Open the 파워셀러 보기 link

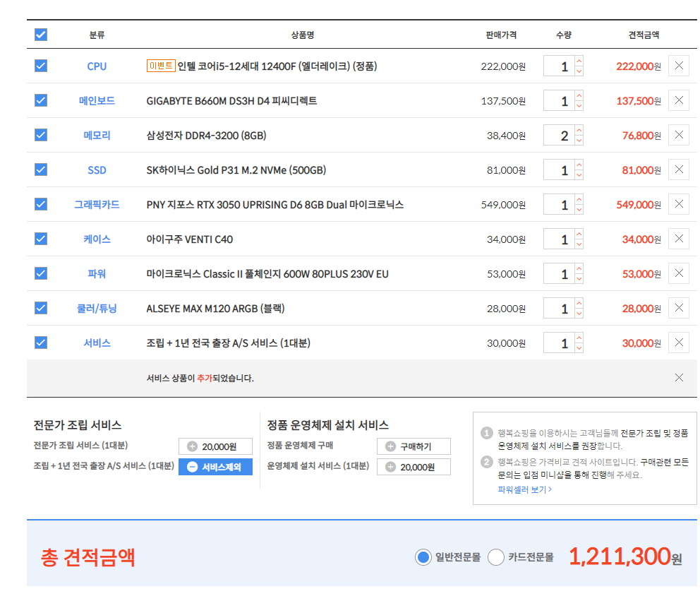coord(524,489)
